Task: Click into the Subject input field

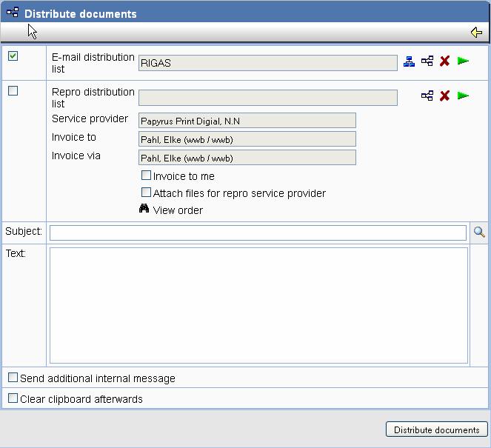Action: (258, 233)
